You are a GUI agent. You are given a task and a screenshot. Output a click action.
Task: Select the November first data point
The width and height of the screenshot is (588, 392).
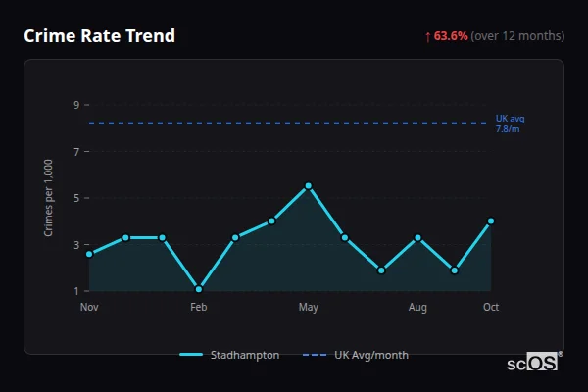click(x=89, y=254)
